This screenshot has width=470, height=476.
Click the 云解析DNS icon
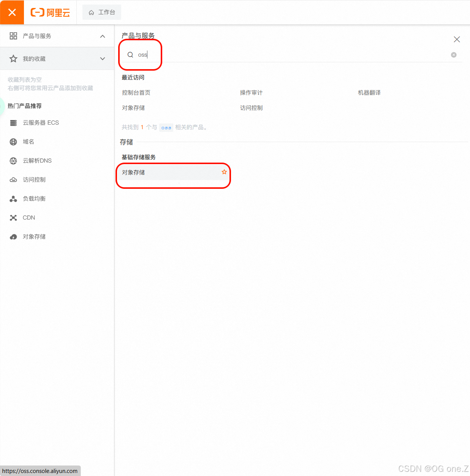pyautogui.click(x=13, y=161)
